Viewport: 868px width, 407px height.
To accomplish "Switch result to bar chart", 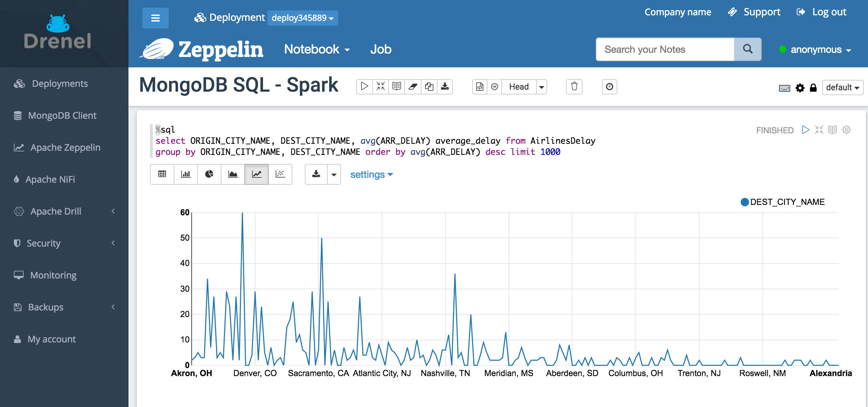I will 186,174.
